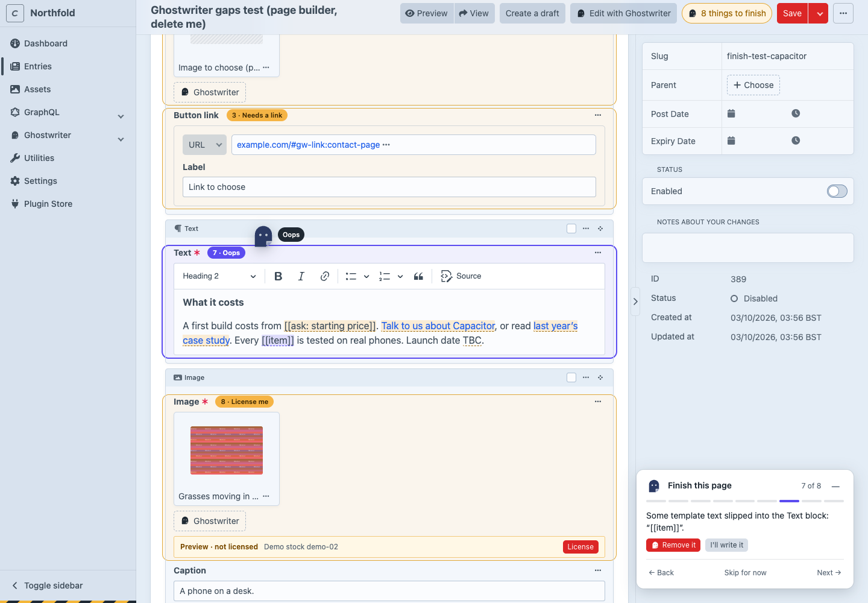Open Expiry Date calendar picker

point(731,140)
